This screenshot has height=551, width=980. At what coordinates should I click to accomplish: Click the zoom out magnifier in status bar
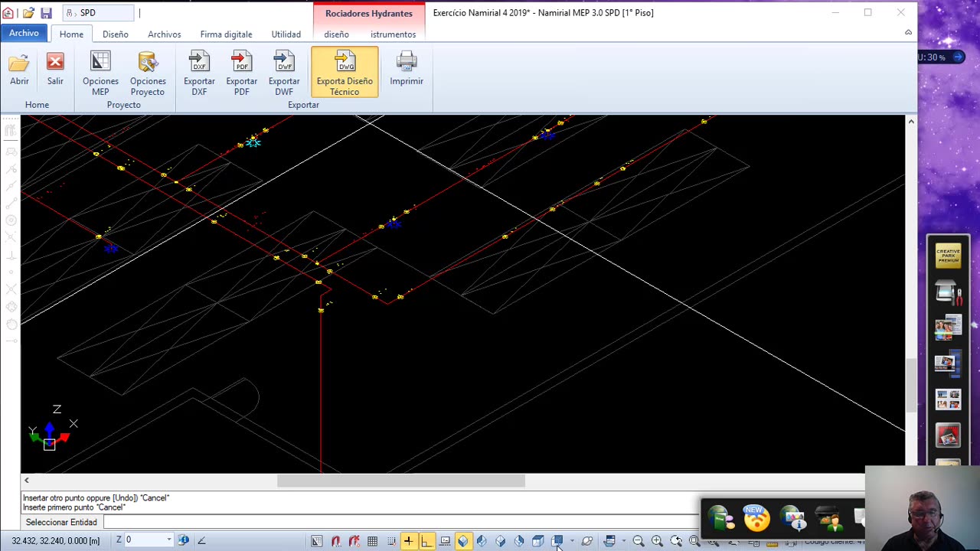pos(639,541)
